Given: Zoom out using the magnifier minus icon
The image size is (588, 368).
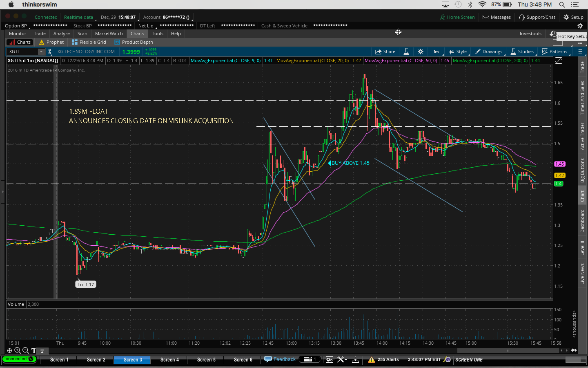Looking at the screenshot, I should [x=26, y=350].
